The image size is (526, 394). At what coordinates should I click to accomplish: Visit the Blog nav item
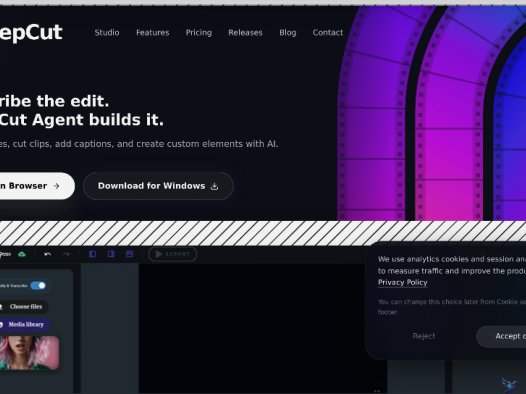(x=288, y=33)
